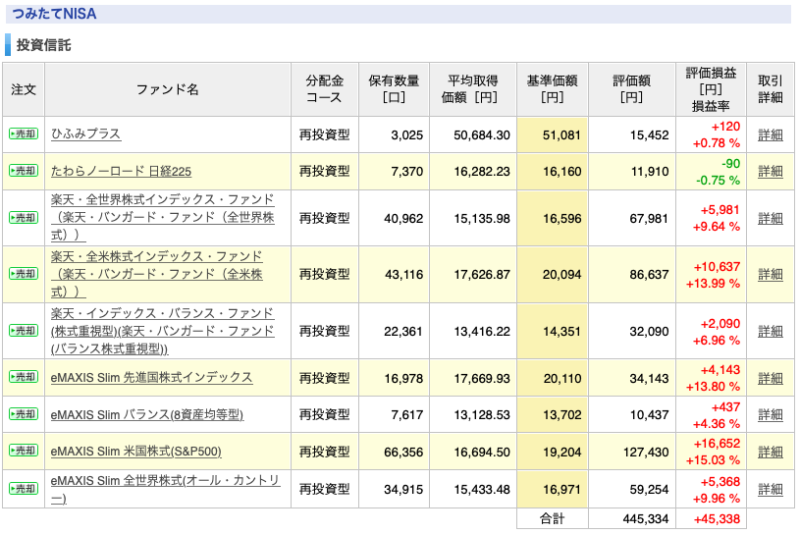
Task: View 詳細 for たわらノーロード 日経225 row
Action: point(770,172)
